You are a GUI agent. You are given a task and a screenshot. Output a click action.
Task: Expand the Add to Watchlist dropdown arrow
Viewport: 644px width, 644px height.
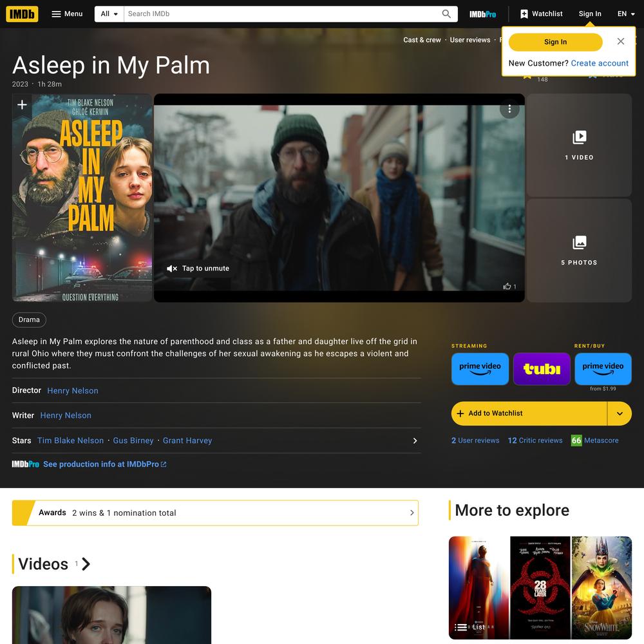[x=620, y=413]
